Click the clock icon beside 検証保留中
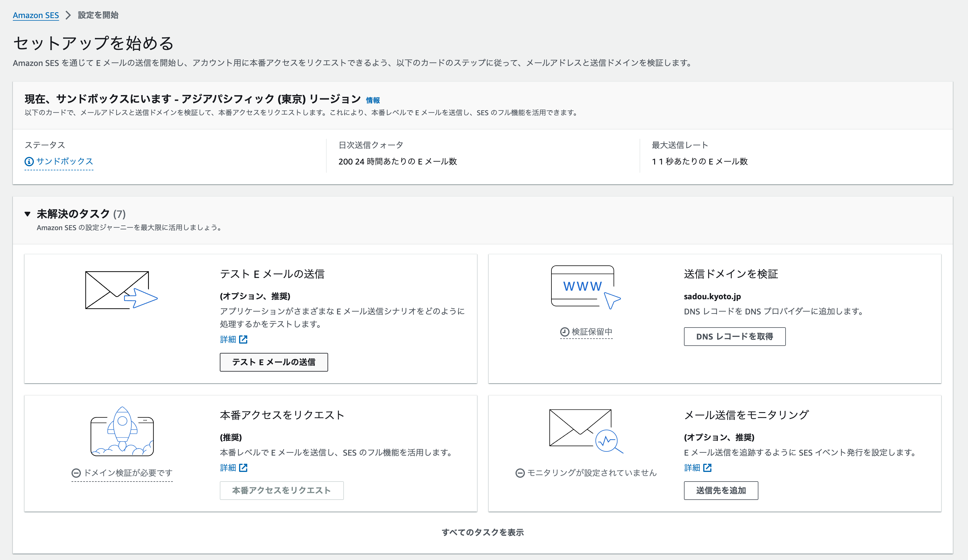Viewport: 968px width, 560px height. pos(565,332)
